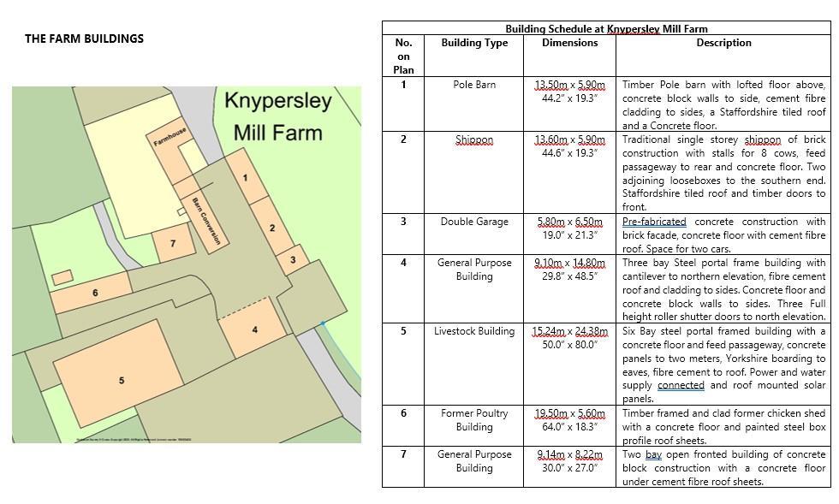
Task: Click the 'Description' column header
Action: coord(723,43)
